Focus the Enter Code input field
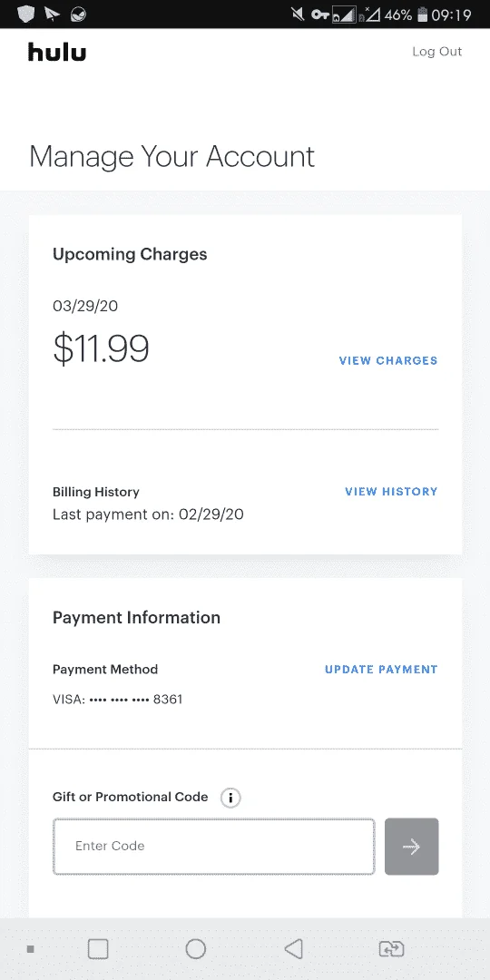Viewport: 490px width, 980px height. point(214,847)
